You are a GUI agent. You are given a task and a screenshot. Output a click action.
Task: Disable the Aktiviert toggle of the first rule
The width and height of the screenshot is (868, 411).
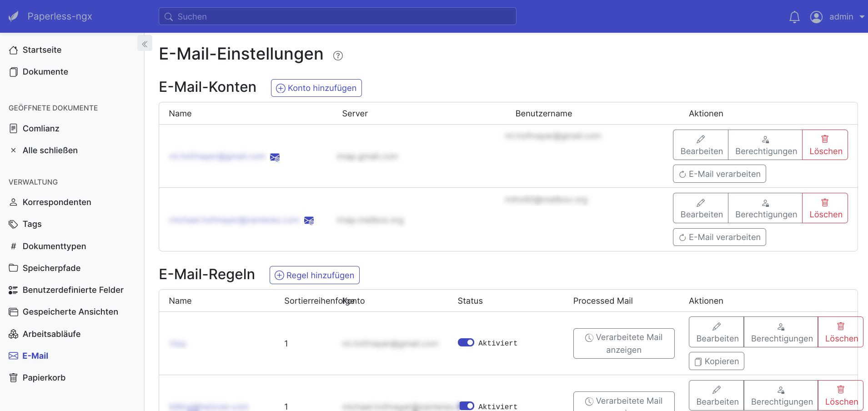467,342
